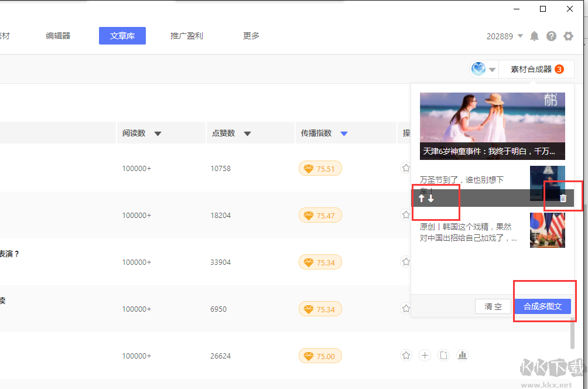588x389 pixels.
Task: Click the 合成多图文 button
Action: point(542,306)
